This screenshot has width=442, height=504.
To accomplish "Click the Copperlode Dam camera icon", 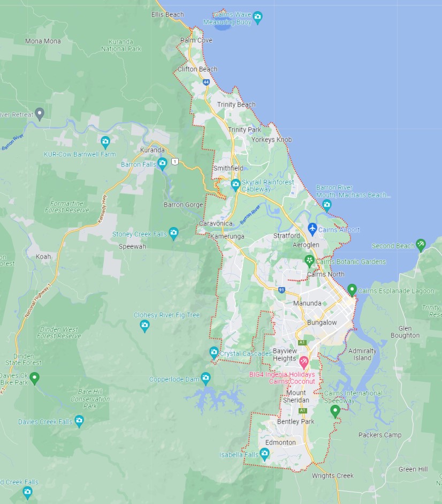I will click(205, 378).
